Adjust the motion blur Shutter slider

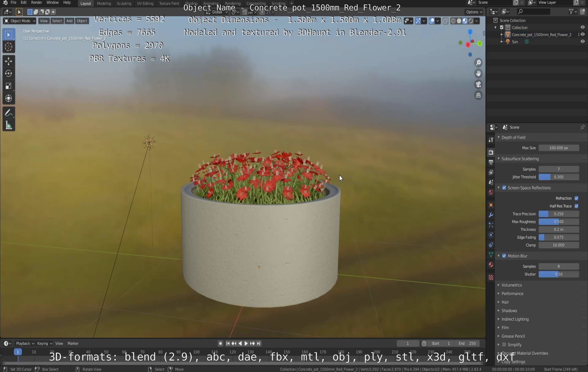click(559, 274)
